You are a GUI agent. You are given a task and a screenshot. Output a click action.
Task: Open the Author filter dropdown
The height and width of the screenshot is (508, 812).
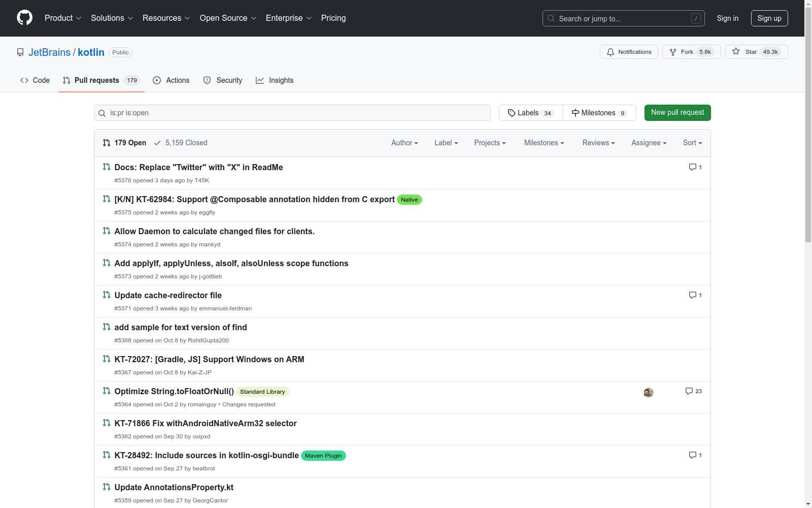404,143
